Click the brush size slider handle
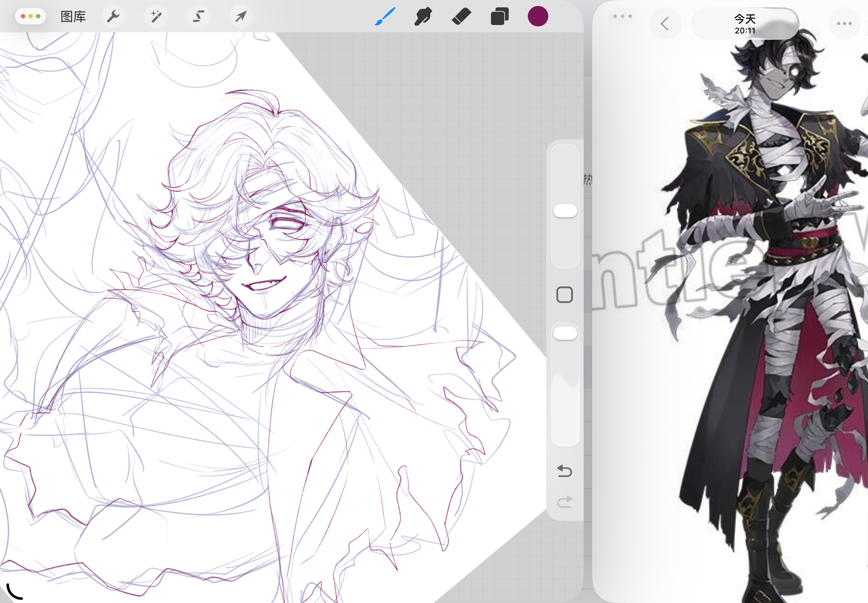 tap(565, 211)
